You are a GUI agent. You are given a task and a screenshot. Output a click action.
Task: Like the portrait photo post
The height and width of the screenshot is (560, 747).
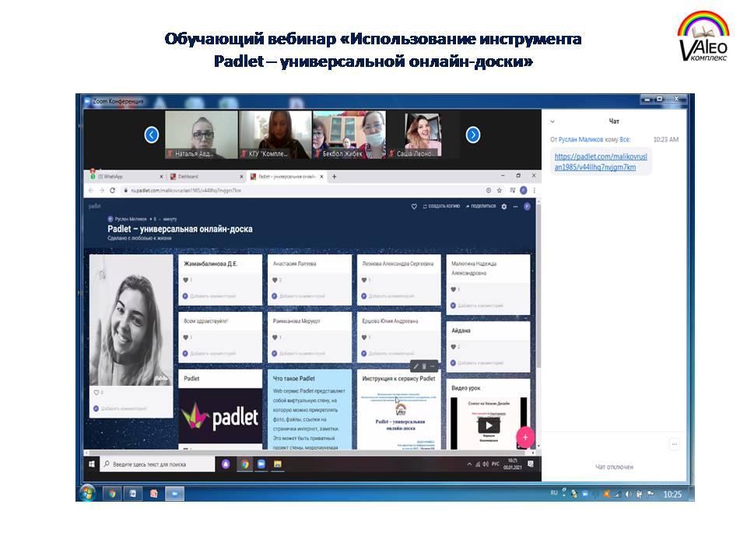click(x=96, y=393)
